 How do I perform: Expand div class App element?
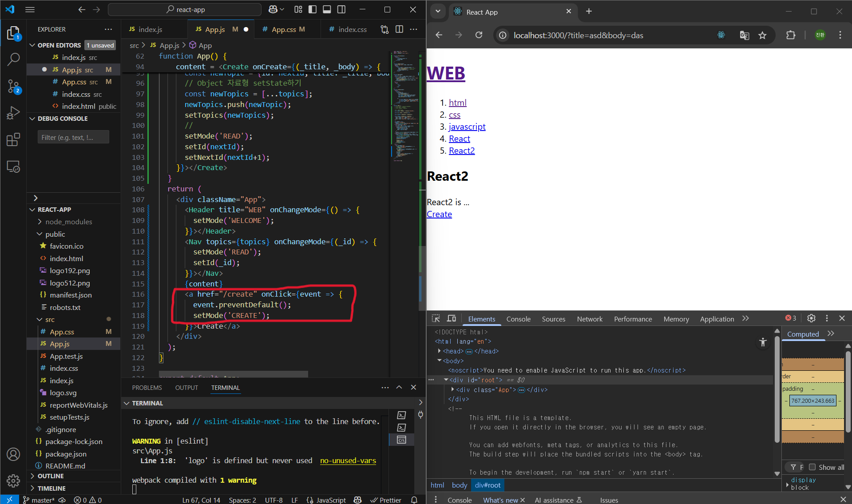tap(452, 389)
